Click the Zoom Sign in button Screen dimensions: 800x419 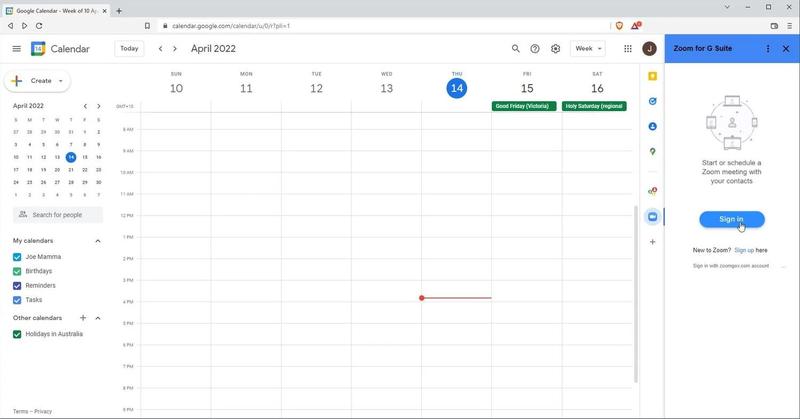coord(732,219)
